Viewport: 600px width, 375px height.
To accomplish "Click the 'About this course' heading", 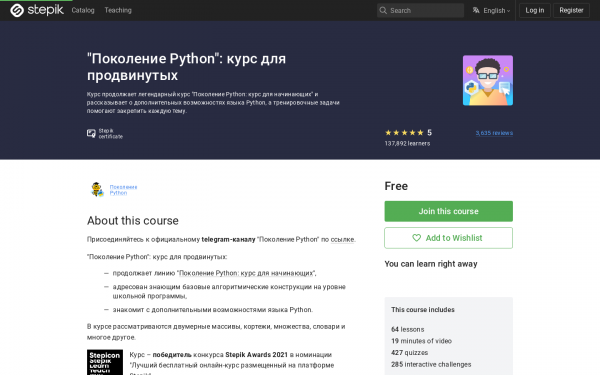I will click(133, 220).
